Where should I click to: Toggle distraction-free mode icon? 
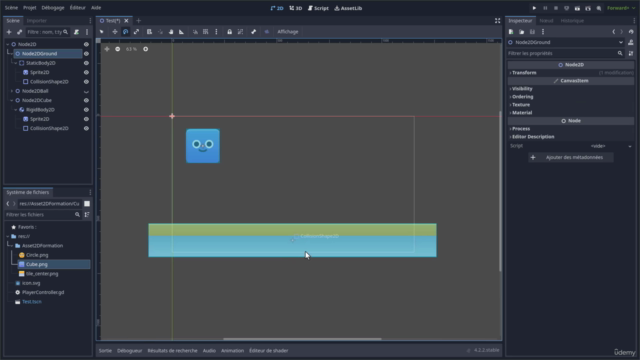tap(497, 21)
